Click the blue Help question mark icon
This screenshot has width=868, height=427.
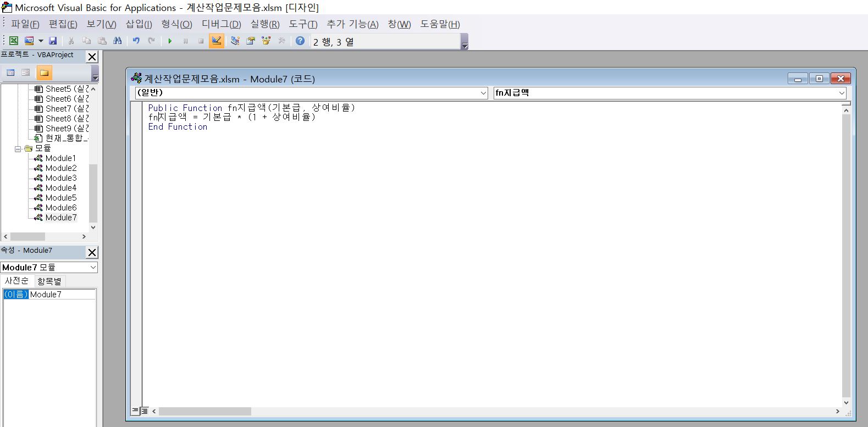coord(300,41)
